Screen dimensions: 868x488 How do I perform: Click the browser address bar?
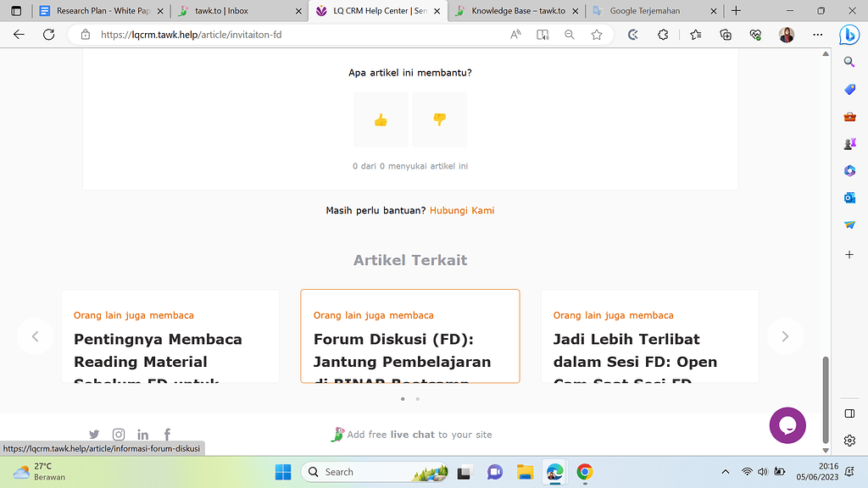click(254, 35)
